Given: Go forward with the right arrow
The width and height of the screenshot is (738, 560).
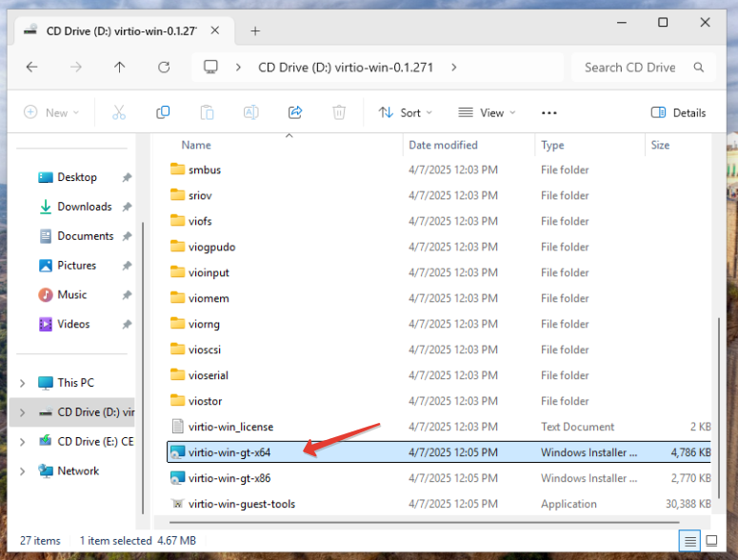Looking at the screenshot, I should [76, 68].
